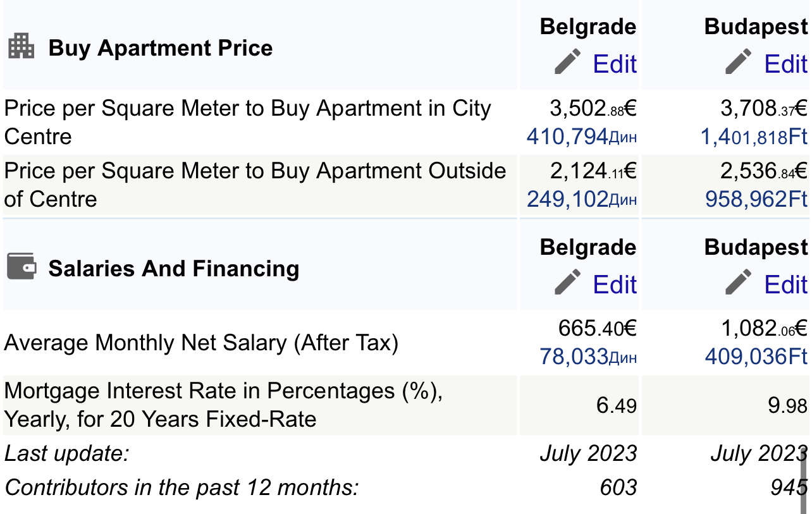This screenshot has height=514, width=812.
Task: Click Budapest pencil icon in Salaries section
Action: click(x=738, y=282)
